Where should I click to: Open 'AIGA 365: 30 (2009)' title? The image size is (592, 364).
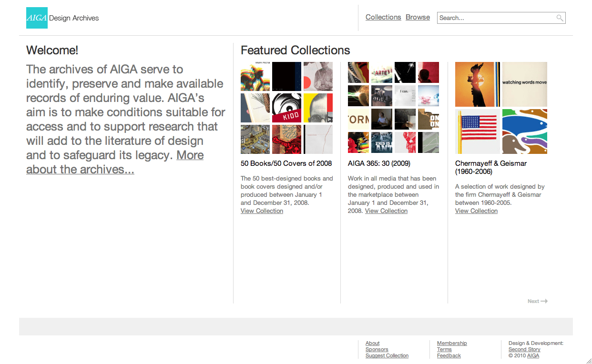coord(379,163)
